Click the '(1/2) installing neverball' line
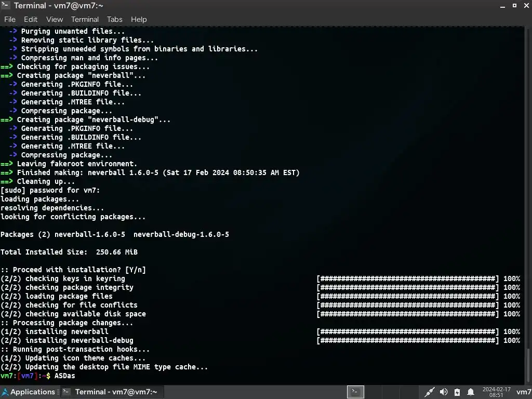Screen dimensions: 532x399 pos(54,331)
